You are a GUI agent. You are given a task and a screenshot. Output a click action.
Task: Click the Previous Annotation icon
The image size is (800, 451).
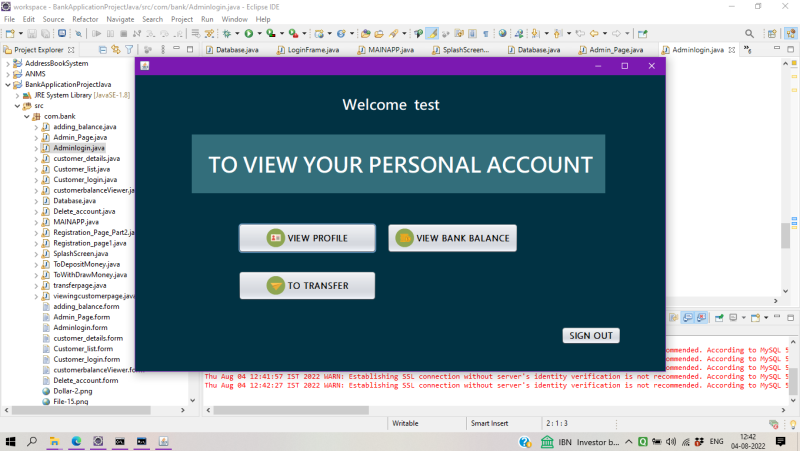point(558,34)
